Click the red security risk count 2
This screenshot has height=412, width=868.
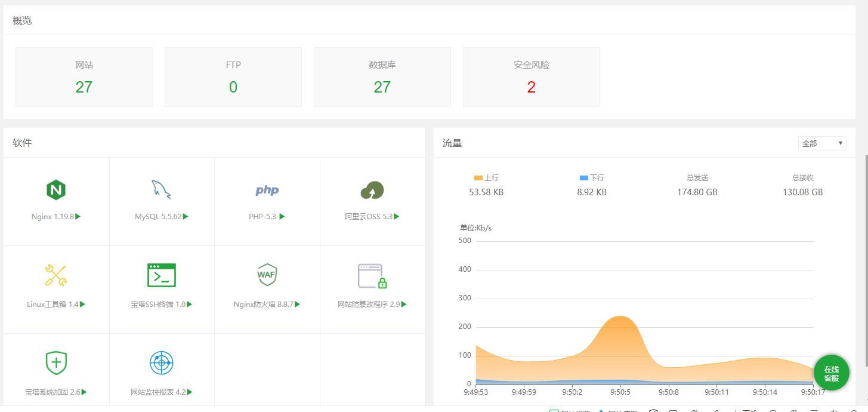point(532,87)
